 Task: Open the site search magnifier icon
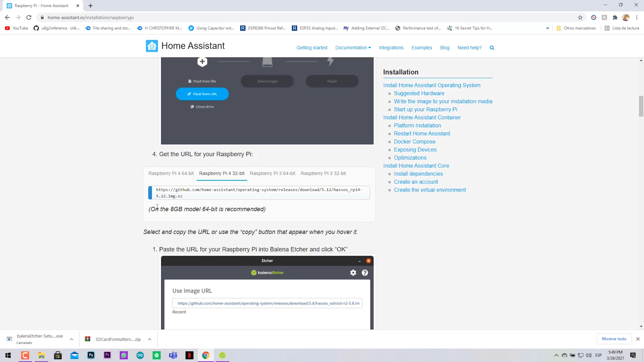(492, 48)
